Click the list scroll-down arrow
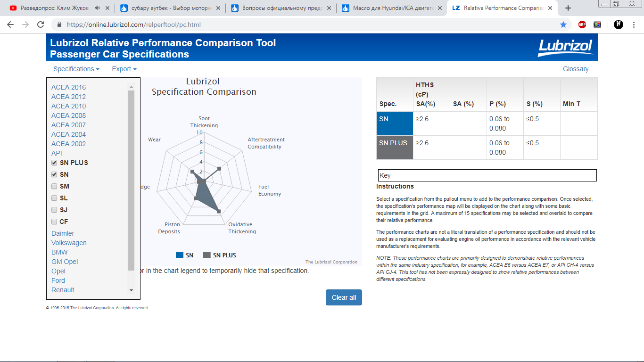Image resolution: width=644 pixels, height=362 pixels. click(x=131, y=290)
